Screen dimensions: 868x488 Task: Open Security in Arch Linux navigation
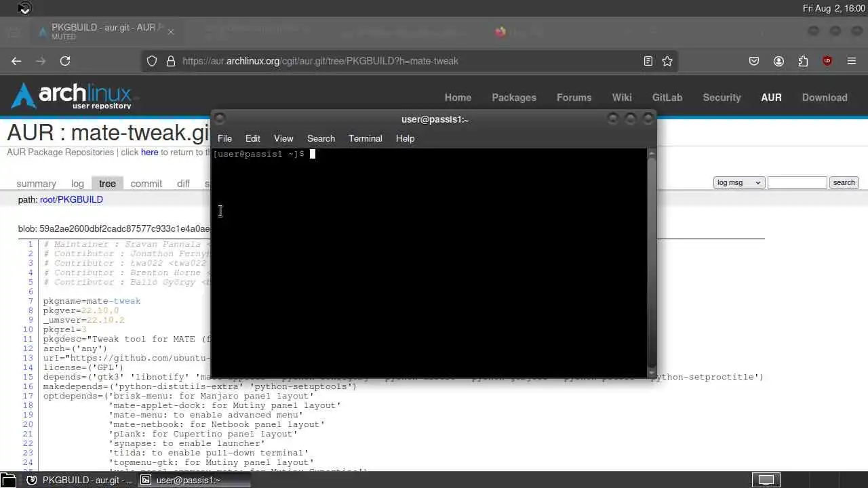(x=722, y=98)
